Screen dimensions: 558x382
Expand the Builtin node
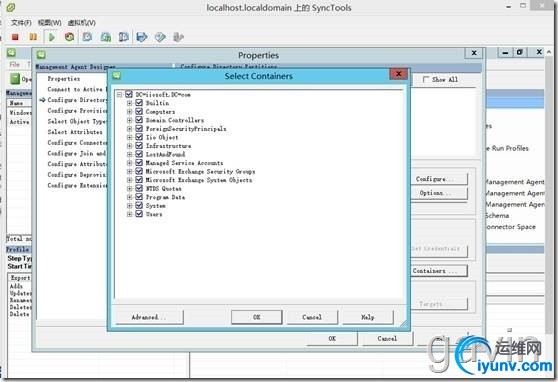point(130,103)
